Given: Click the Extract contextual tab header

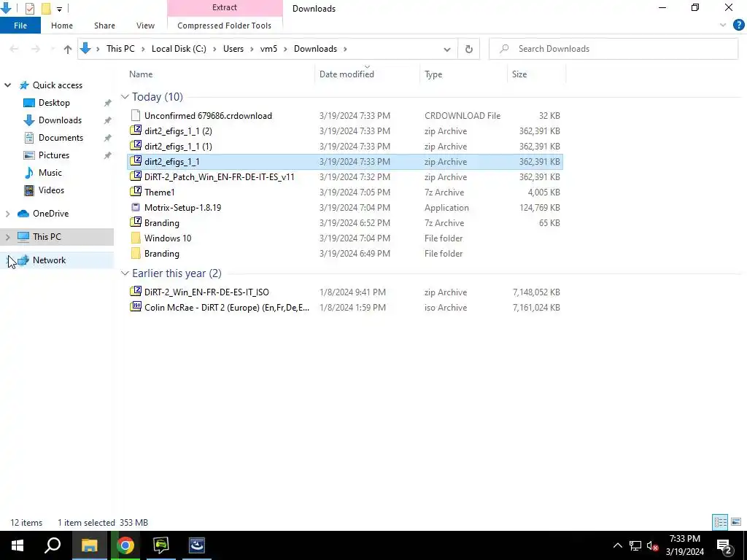Looking at the screenshot, I should [x=225, y=7].
